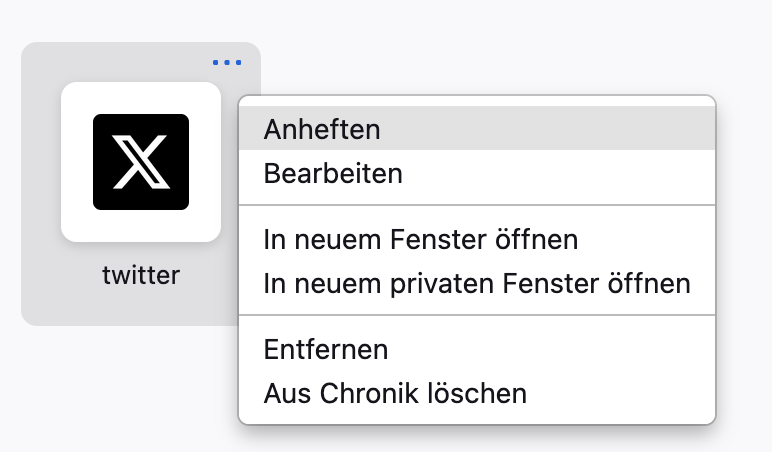Screen dimensions: 772x452
Task: Choose "In neuem privaten Fenster öffnen"
Action: tap(476, 284)
